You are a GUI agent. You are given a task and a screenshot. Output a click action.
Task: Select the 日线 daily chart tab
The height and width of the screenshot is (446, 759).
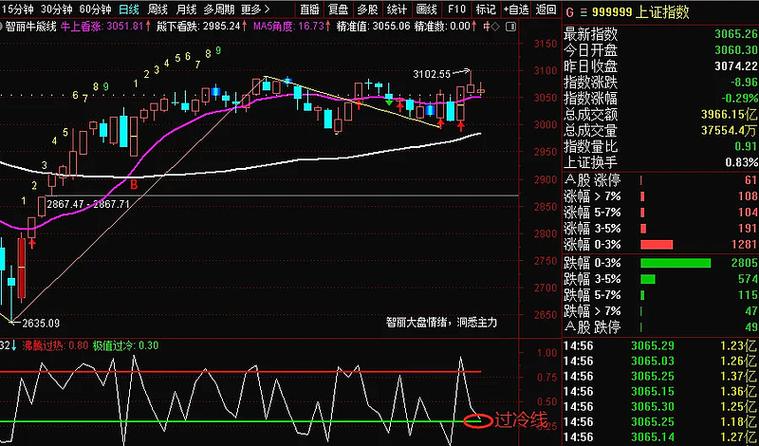129,9
